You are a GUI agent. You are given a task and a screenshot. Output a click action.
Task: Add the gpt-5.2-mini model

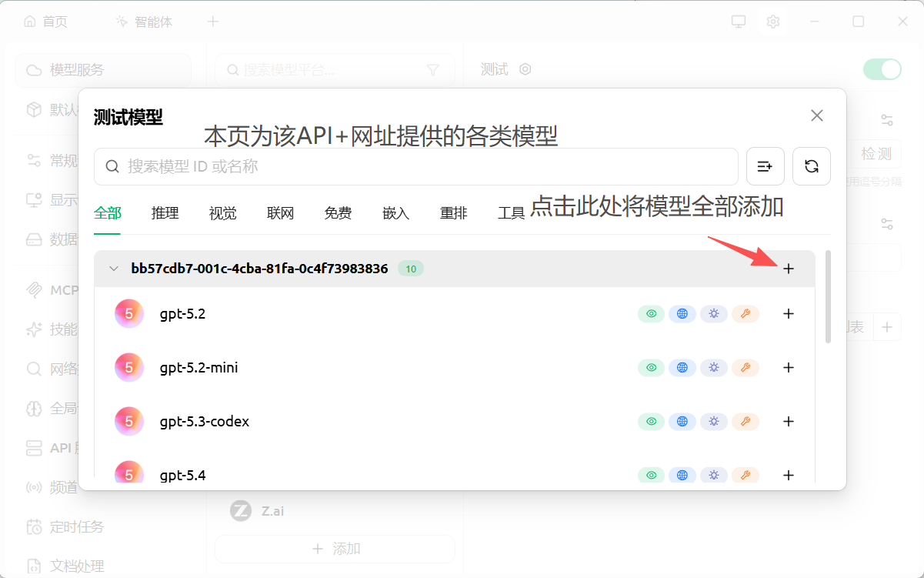point(788,367)
